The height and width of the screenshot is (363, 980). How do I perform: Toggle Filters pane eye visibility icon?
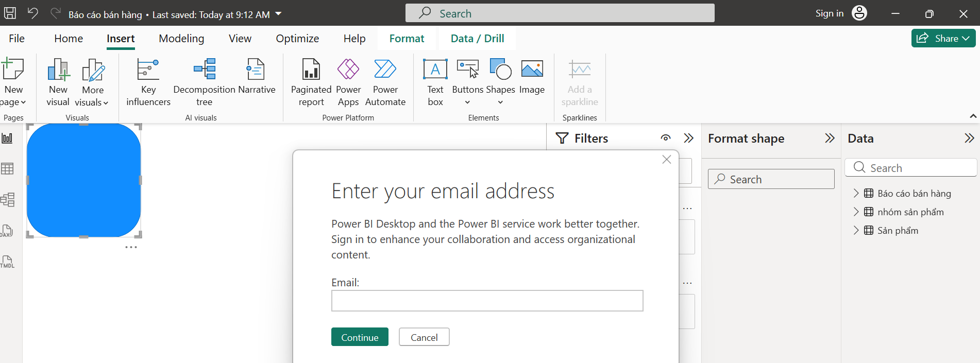(x=666, y=138)
